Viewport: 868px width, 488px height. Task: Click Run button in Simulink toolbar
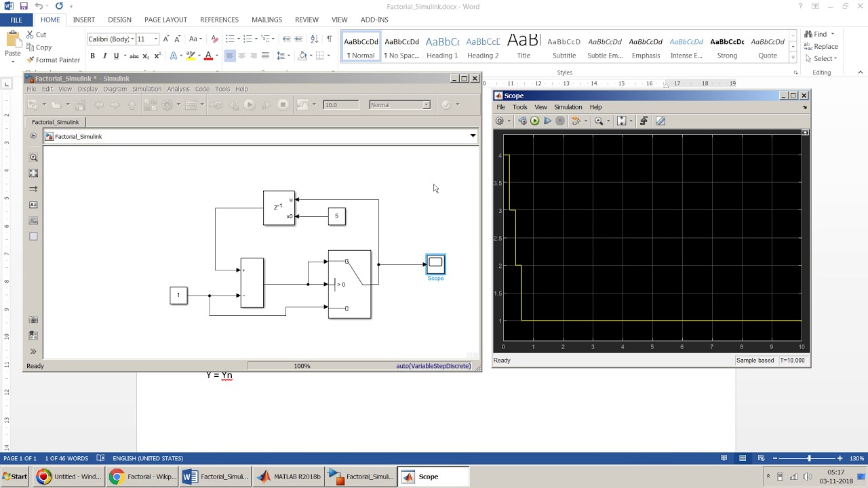point(250,105)
